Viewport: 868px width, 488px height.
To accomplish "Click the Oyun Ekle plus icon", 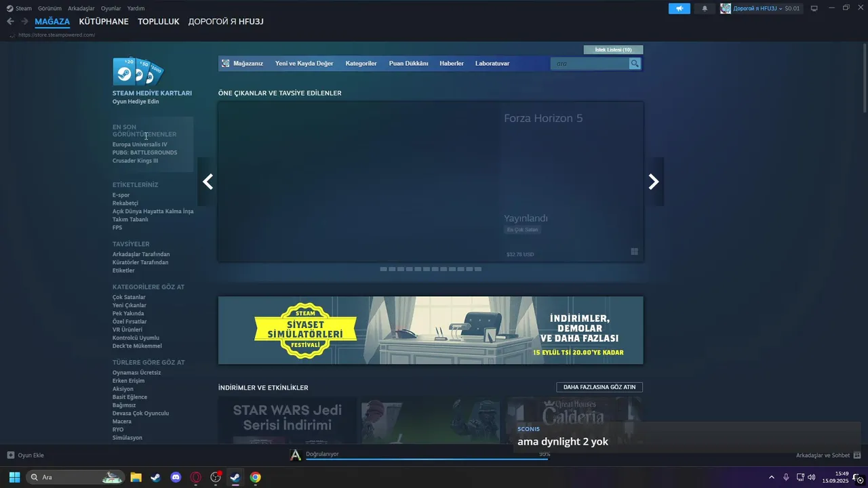I will (x=10, y=455).
